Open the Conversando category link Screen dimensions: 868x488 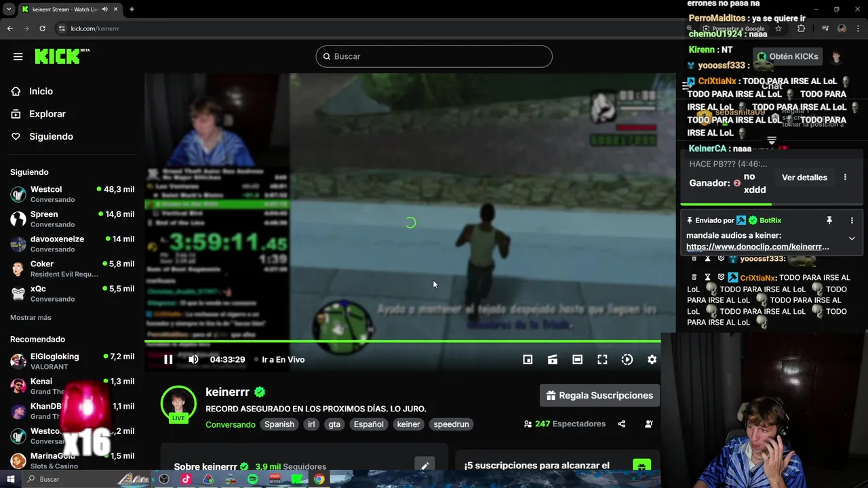(x=231, y=424)
